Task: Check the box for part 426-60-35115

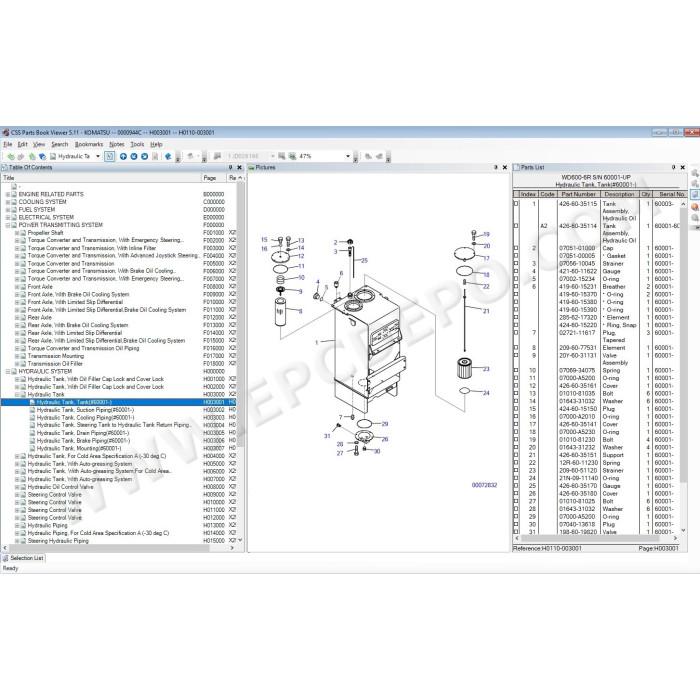Action: tap(516, 204)
